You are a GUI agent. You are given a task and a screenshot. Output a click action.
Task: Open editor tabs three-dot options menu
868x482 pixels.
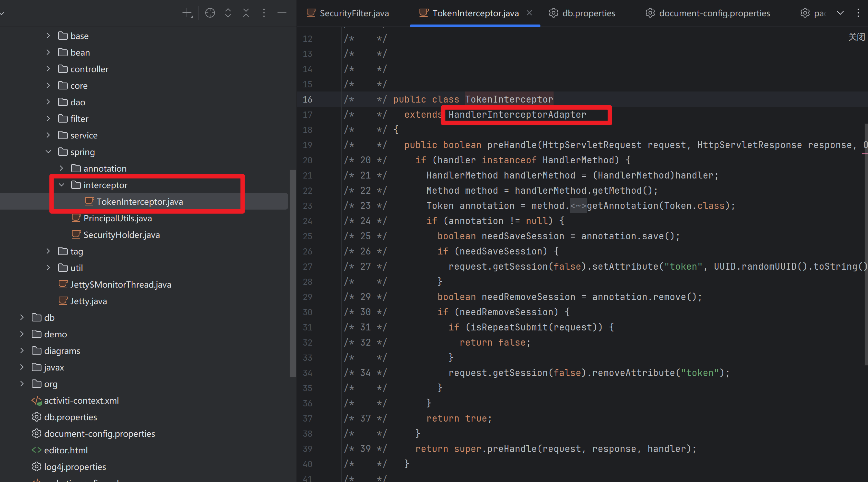(x=858, y=13)
